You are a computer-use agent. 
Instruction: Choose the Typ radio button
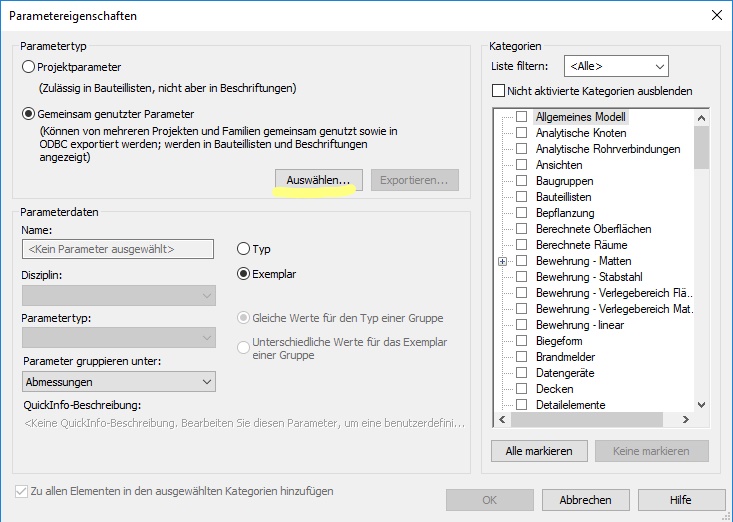pyautogui.click(x=243, y=249)
